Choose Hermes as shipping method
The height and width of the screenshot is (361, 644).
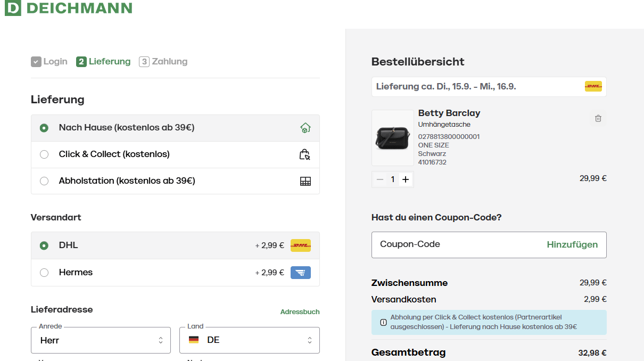[175, 273]
